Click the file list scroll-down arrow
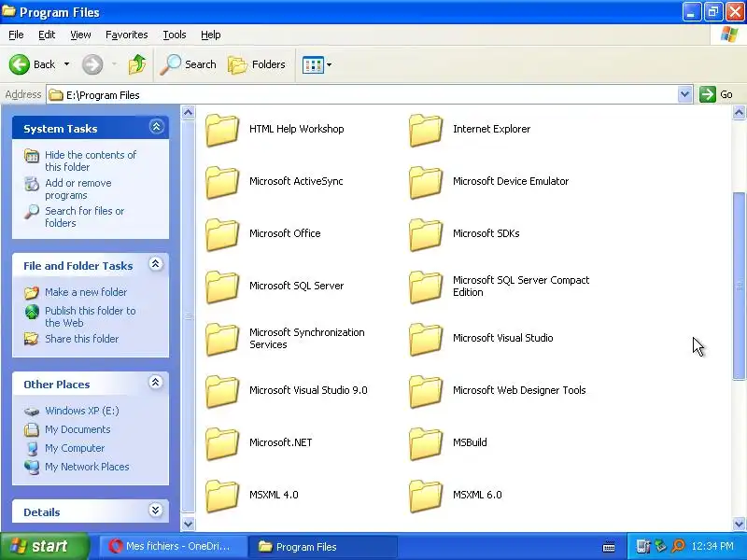Viewport: 747px width, 560px height. click(x=739, y=524)
